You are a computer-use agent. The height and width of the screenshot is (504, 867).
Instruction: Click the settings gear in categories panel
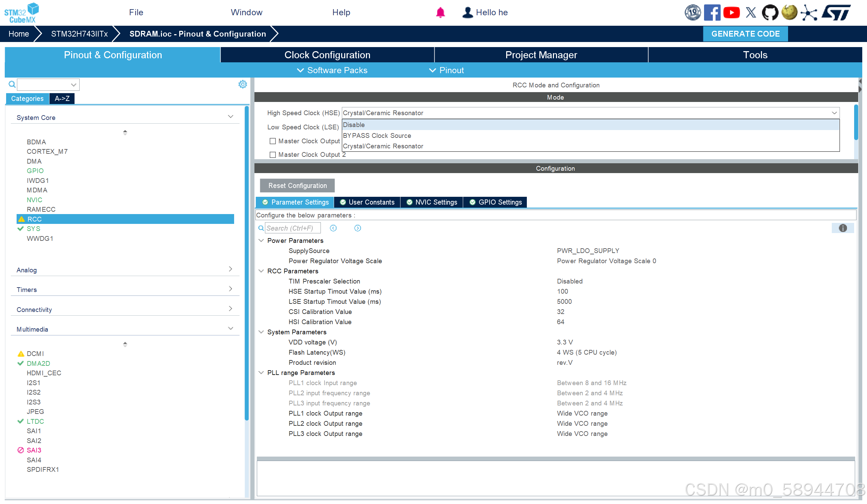[x=243, y=84]
